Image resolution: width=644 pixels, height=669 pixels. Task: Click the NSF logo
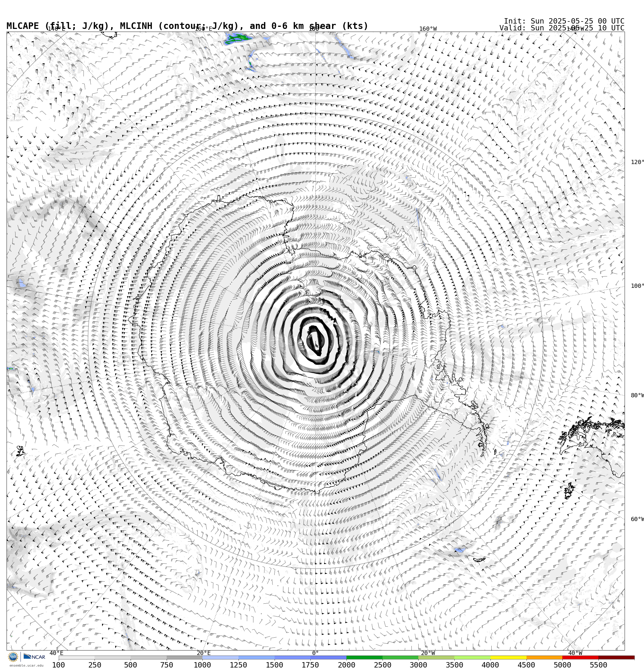(x=13, y=657)
